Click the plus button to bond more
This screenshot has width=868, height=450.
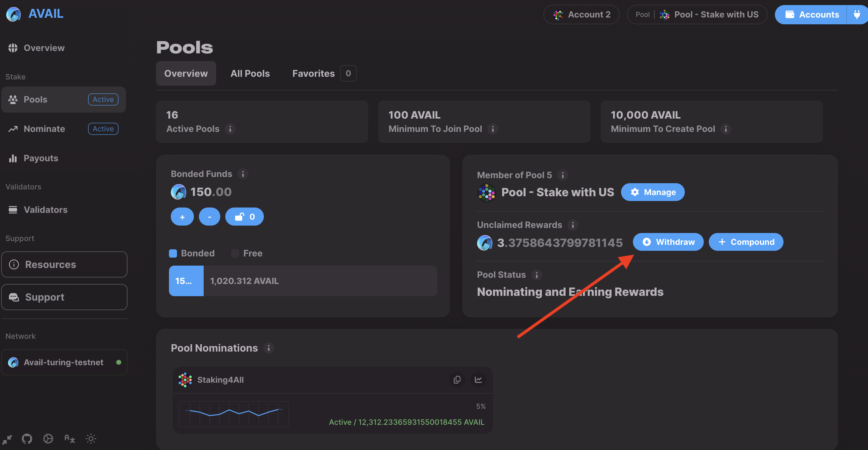click(x=182, y=217)
